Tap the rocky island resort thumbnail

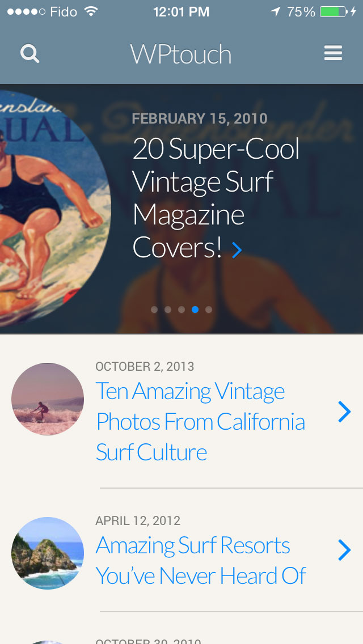[x=48, y=553]
